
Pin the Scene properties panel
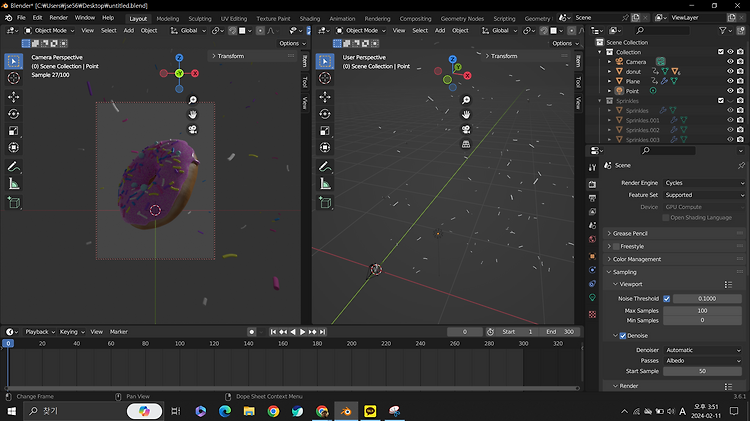pos(741,166)
